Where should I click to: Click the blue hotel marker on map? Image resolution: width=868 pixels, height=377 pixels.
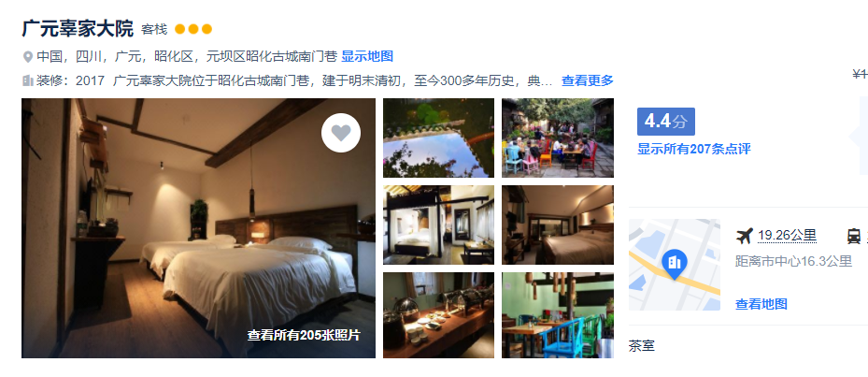[675, 264]
